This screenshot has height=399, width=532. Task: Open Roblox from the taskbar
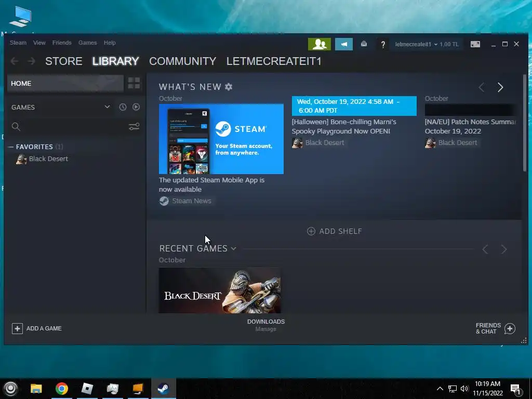pyautogui.click(x=87, y=389)
